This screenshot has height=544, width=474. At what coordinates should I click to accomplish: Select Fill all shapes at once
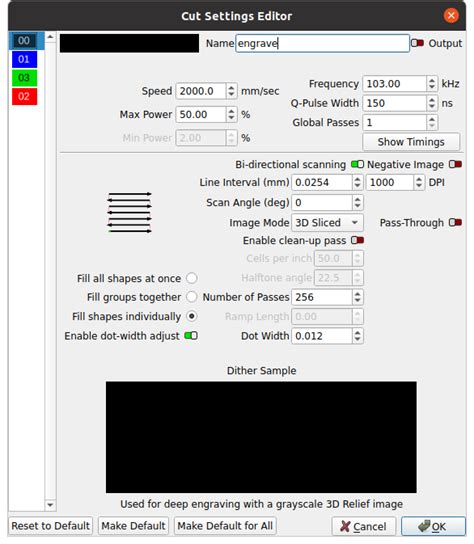tap(192, 278)
